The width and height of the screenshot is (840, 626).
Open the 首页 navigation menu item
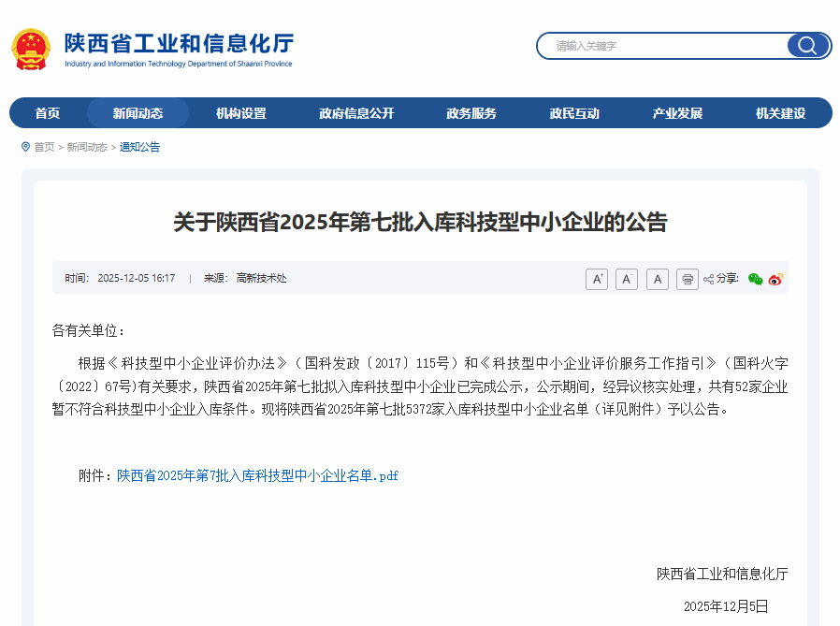(x=48, y=113)
